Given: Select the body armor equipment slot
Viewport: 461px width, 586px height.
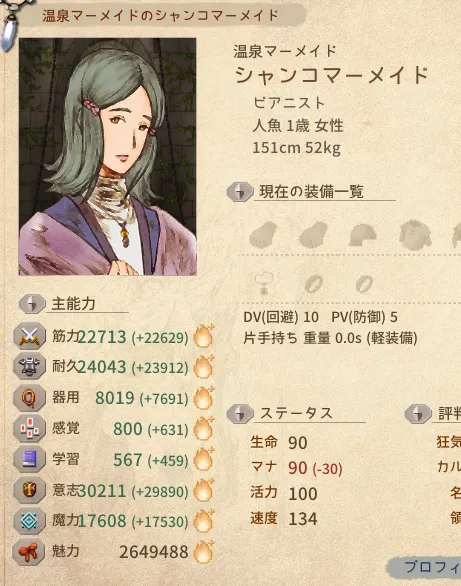Looking at the screenshot, I should click(415, 234).
